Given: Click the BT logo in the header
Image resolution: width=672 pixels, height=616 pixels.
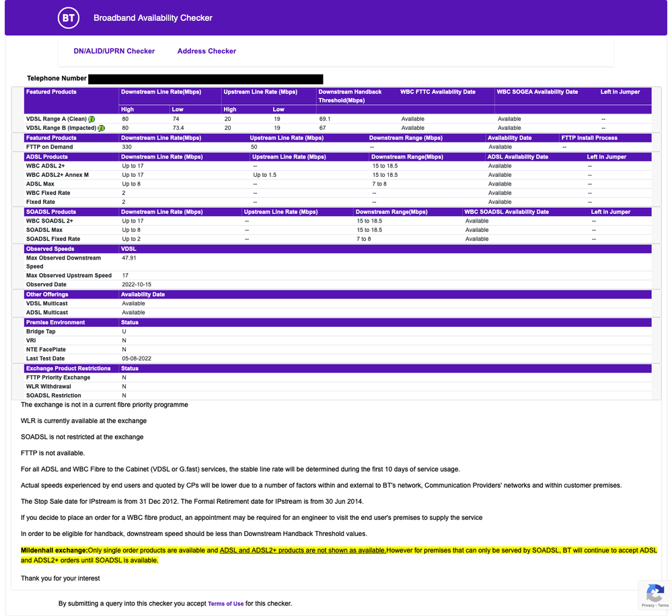Looking at the screenshot, I should [68, 18].
